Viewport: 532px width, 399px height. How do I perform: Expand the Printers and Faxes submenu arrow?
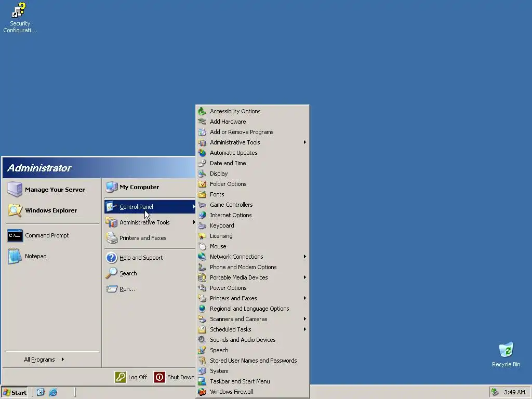[x=304, y=298]
